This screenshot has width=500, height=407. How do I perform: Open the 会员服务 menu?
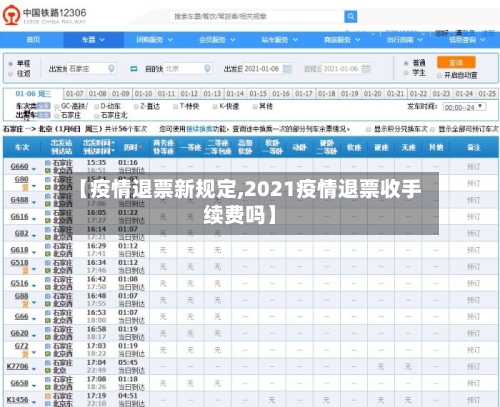(217, 40)
